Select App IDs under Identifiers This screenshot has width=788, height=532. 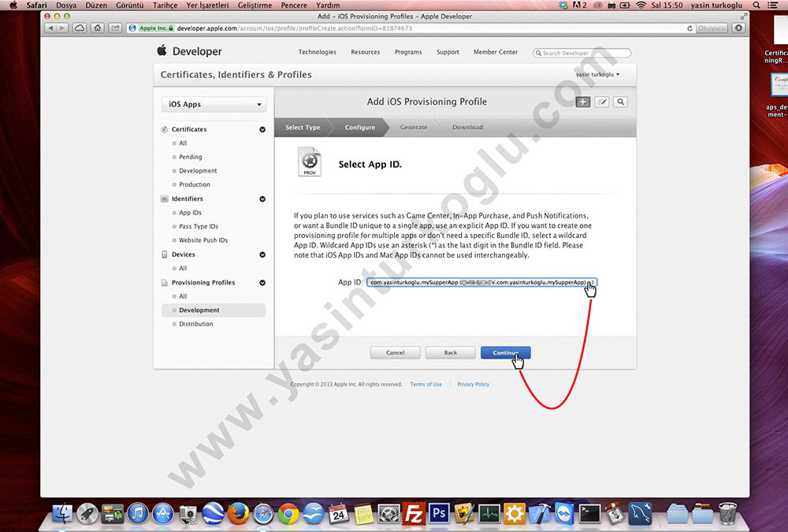190,213
